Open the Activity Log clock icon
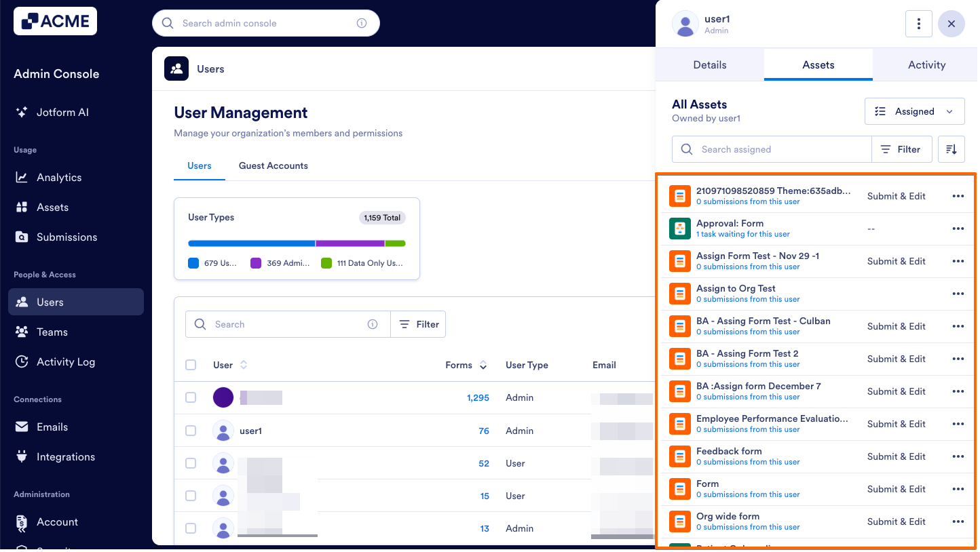 tap(22, 361)
